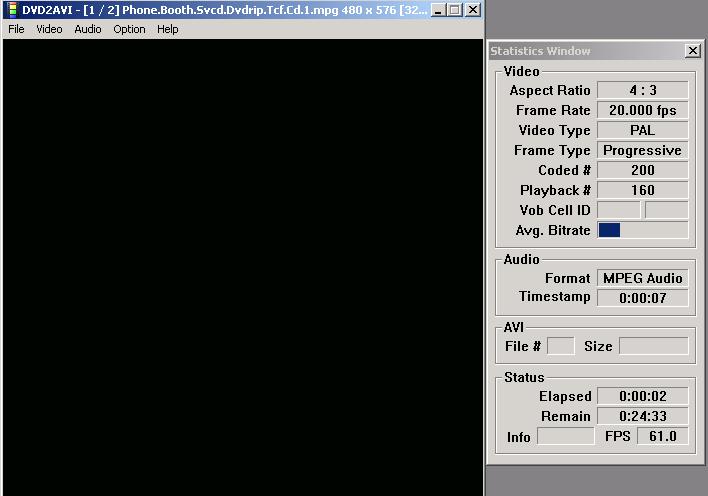Viewport: 708px width, 496px height.
Task: Click the Timestamp value 0:00:07
Action: tap(643, 298)
